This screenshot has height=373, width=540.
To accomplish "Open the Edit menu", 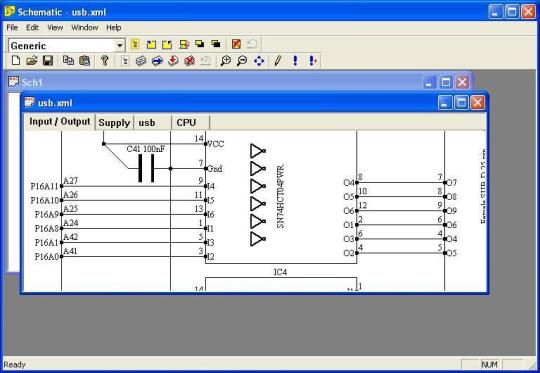I will [32, 28].
